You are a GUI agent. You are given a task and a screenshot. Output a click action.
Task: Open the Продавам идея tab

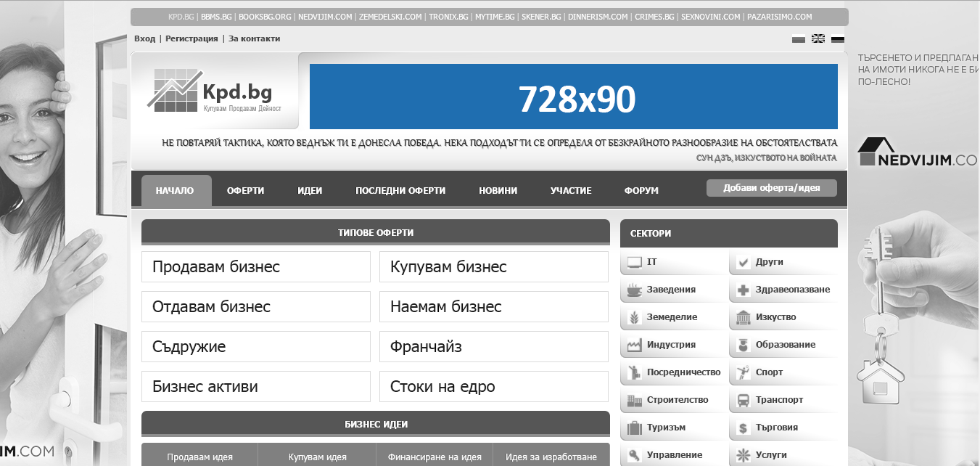tap(199, 457)
